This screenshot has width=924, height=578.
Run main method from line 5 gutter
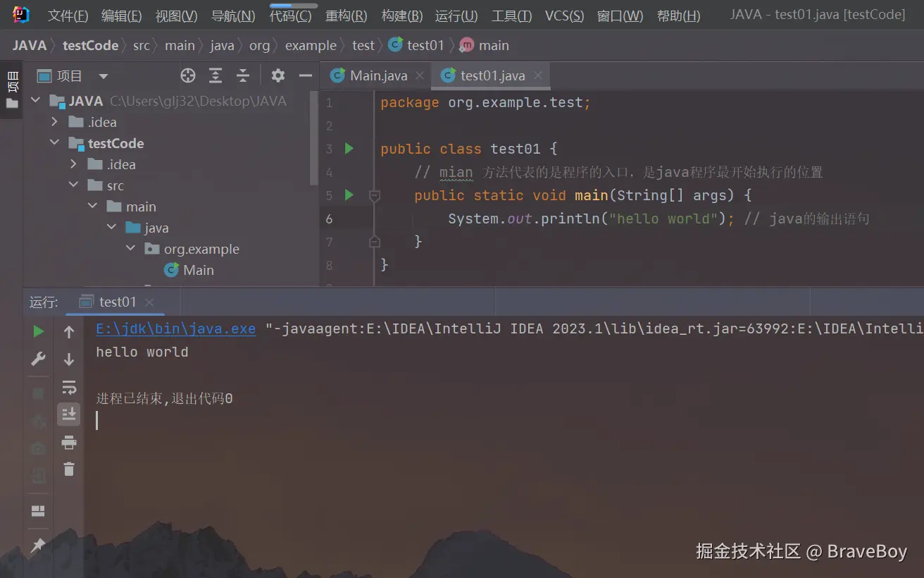[349, 195]
